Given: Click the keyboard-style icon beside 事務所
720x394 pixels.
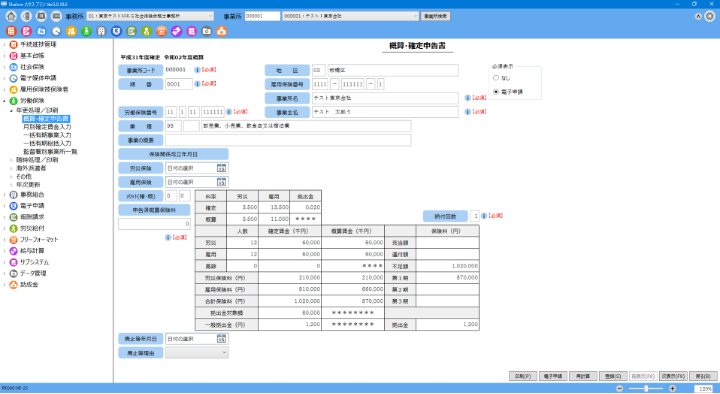Looking at the screenshot, I should click(56, 16).
